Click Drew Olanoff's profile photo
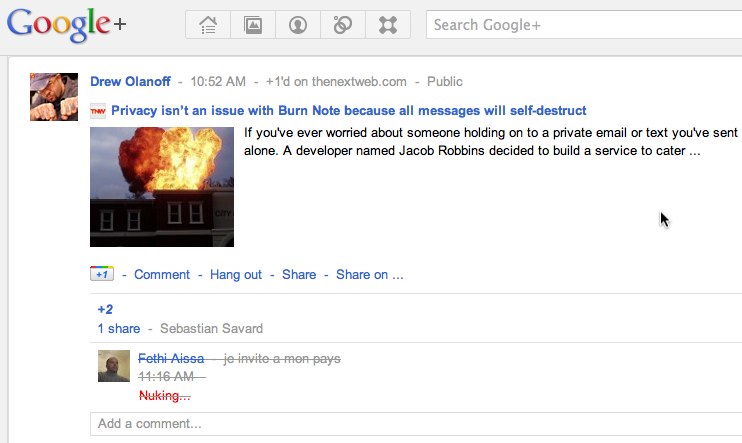Screen dimensions: 742x443 click(54, 97)
